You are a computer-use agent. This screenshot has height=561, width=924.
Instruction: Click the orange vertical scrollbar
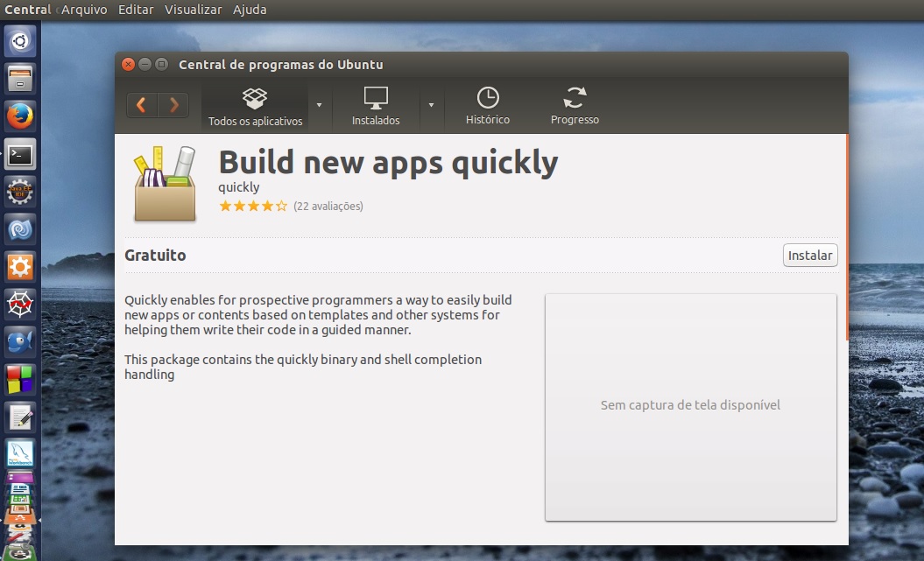846,236
